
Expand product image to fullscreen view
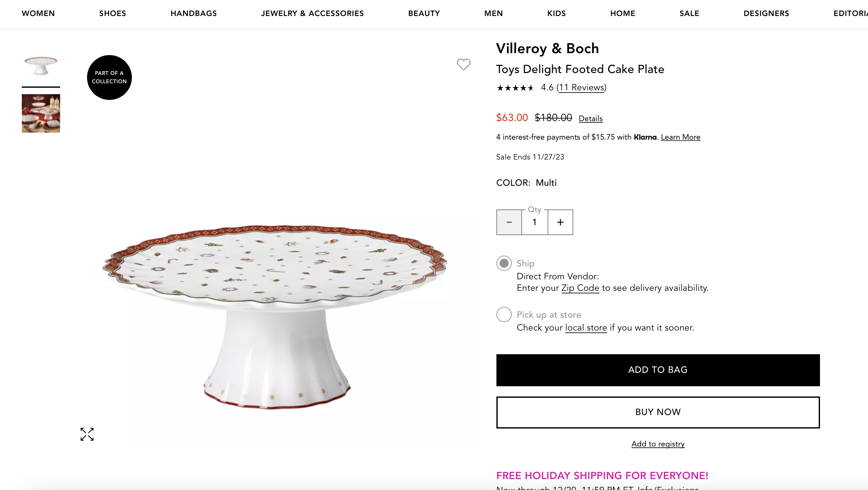[87, 434]
